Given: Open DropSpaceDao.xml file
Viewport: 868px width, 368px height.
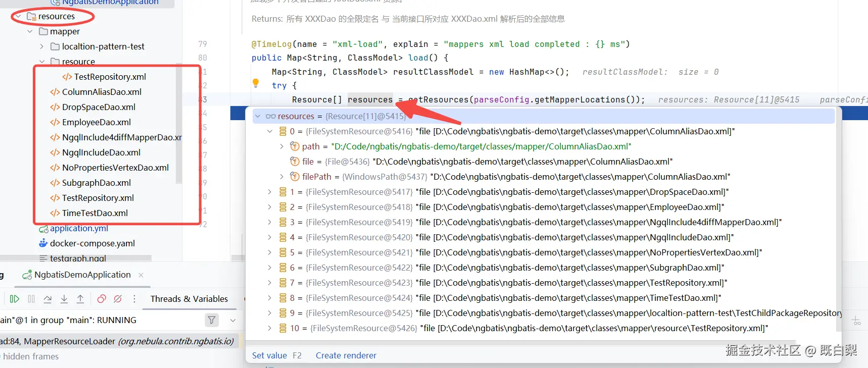Looking at the screenshot, I should [x=99, y=107].
